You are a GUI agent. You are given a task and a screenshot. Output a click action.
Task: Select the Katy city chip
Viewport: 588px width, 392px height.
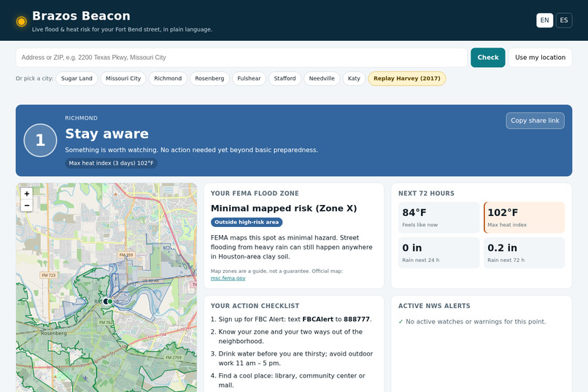[x=354, y=78]
